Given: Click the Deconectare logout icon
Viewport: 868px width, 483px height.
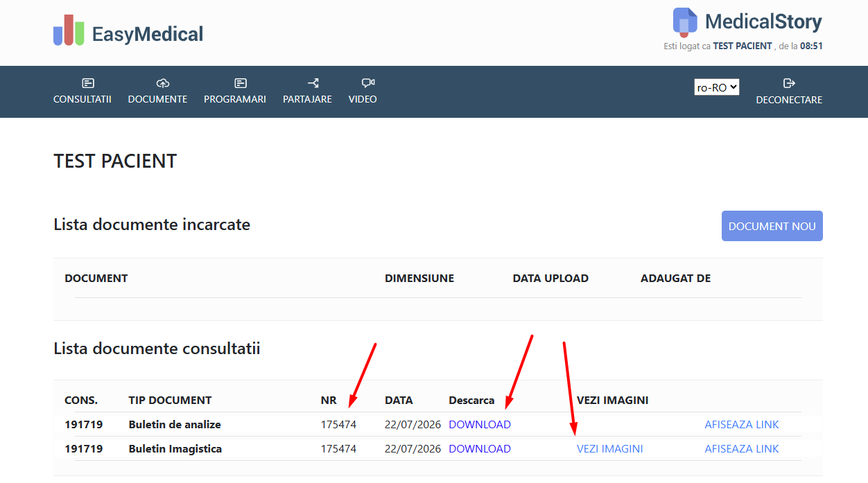Looking at the screenshot, I should pos(789,83).
